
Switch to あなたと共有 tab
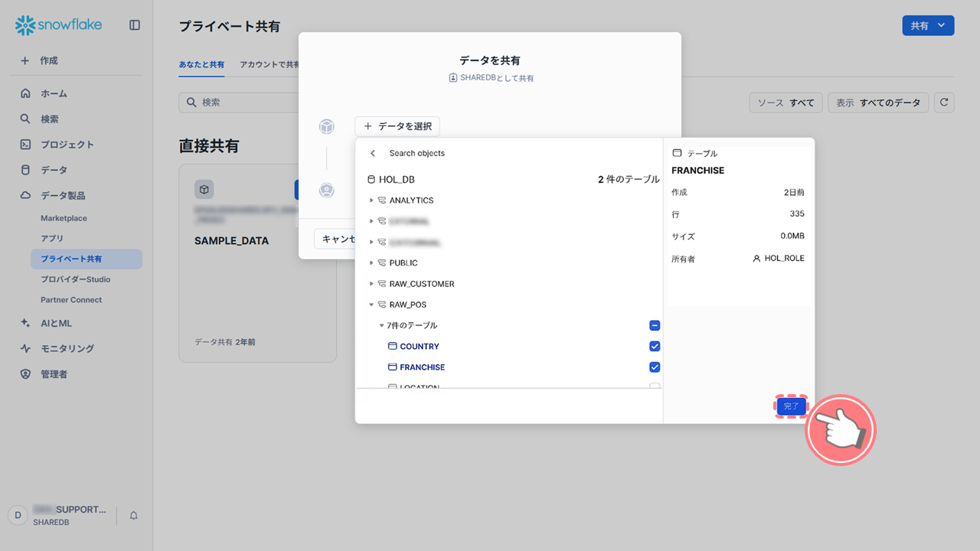click(201, 65)
